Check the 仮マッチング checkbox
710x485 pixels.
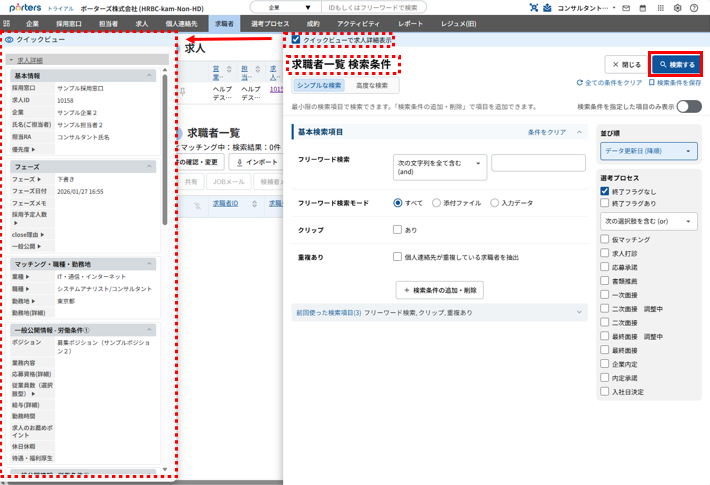[605, 240]
